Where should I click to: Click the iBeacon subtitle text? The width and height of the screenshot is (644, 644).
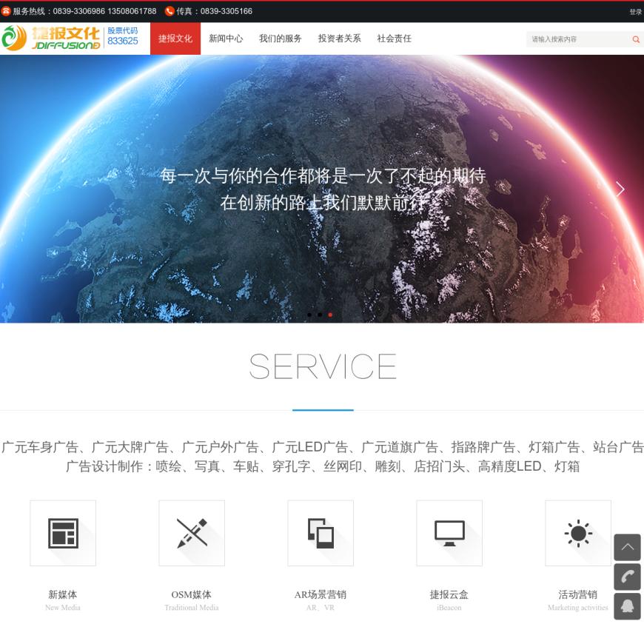(449, 608)
